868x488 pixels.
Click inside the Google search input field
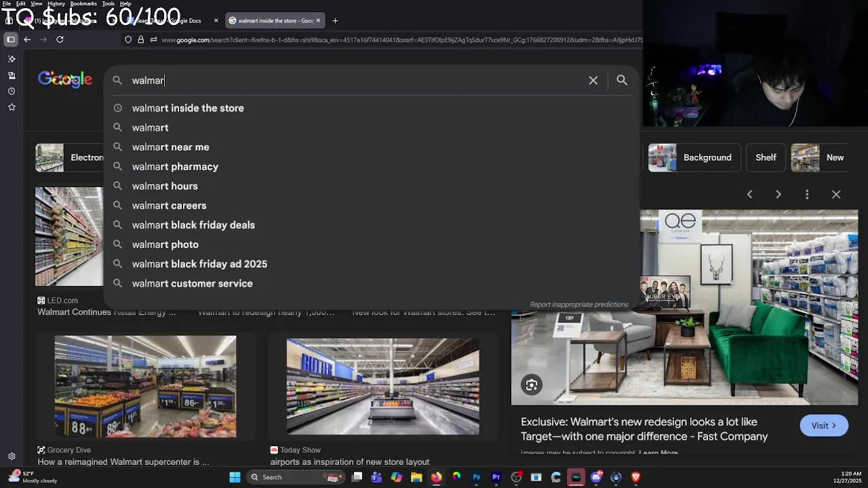356,80
